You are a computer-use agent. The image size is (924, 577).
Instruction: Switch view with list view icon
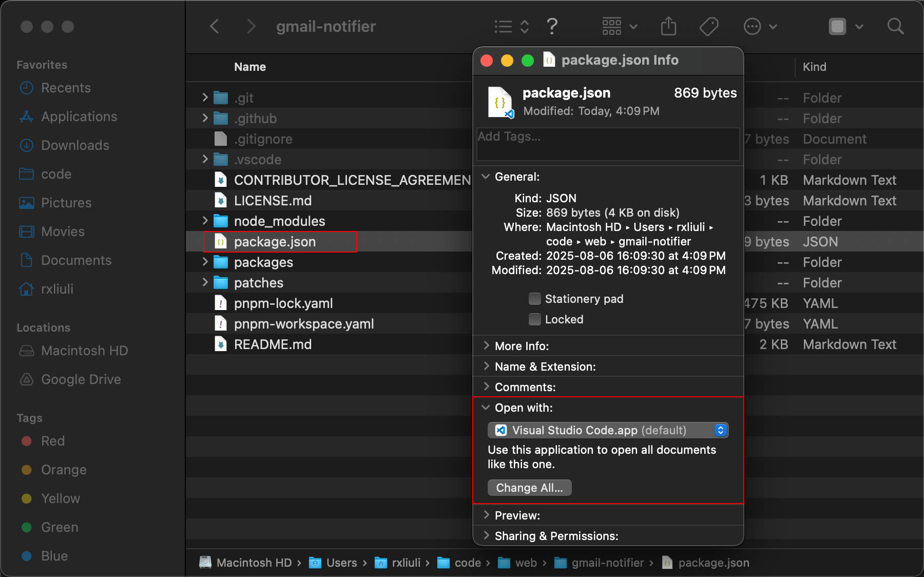(x=511, y=26)
